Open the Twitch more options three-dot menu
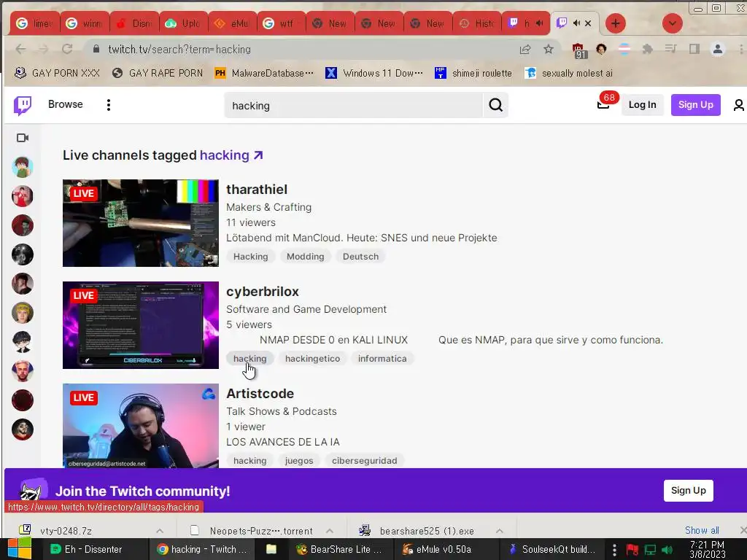The image size is (747, 560). tap(109, 105)
